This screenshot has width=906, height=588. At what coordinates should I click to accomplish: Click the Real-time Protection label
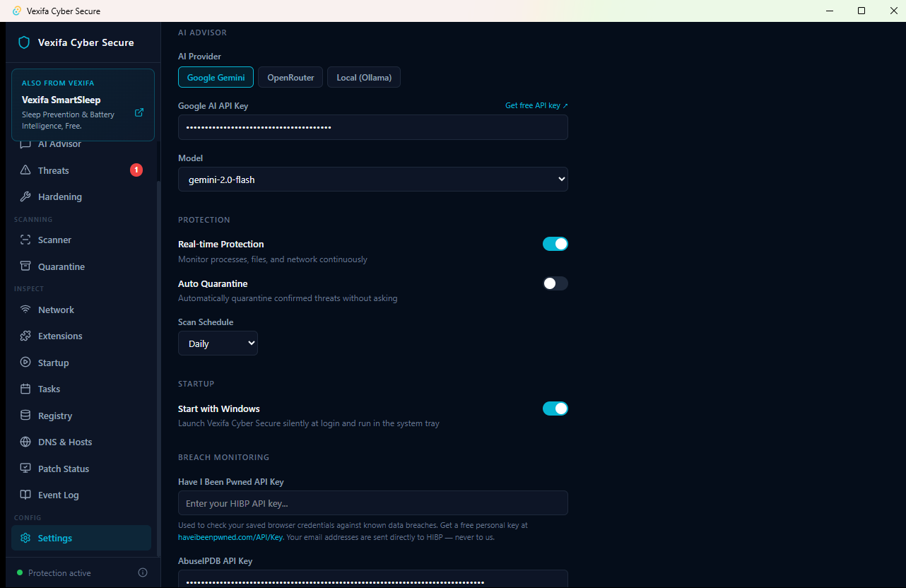pyautogui.click(x=221, y=244)
